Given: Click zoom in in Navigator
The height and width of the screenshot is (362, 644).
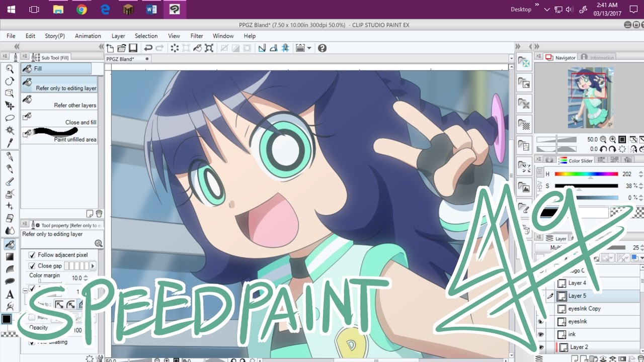Looking at the screenshot, I should click(x=612, y=139).
